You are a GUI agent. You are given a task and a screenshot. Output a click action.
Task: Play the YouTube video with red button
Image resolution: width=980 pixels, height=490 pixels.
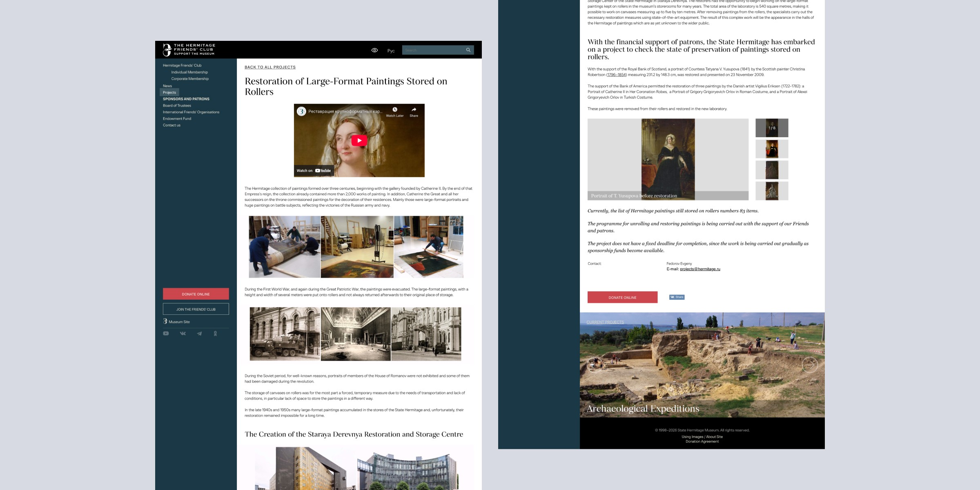(359, 140)
